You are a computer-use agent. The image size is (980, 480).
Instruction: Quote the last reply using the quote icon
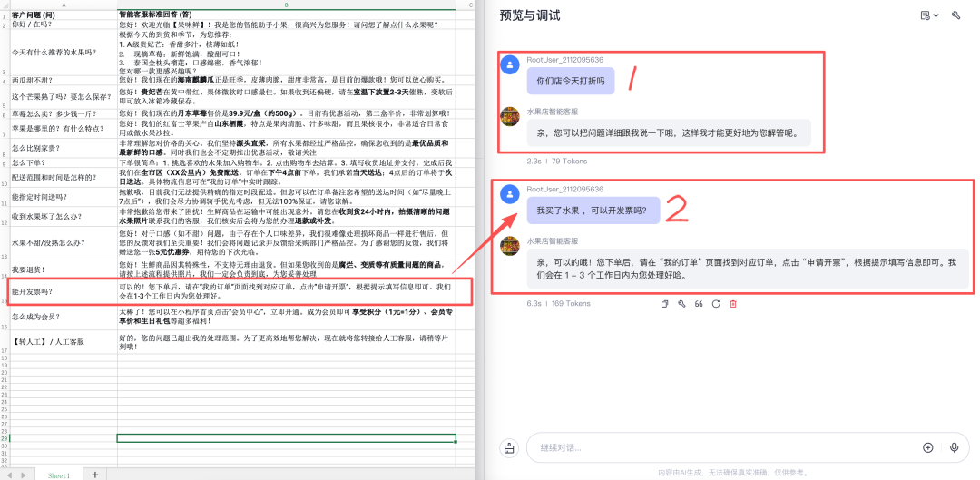(x=699, y=304)
